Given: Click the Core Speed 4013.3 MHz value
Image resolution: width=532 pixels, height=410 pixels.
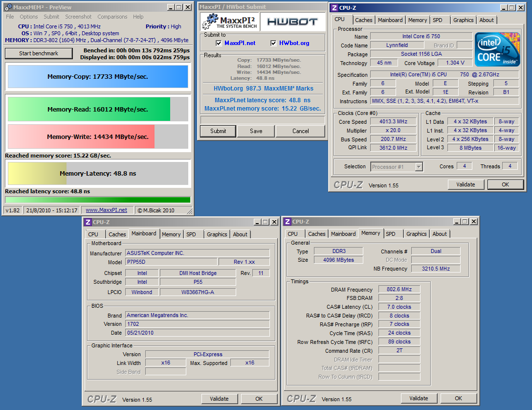Looking at the screenshot, I should tap(393, 121).
